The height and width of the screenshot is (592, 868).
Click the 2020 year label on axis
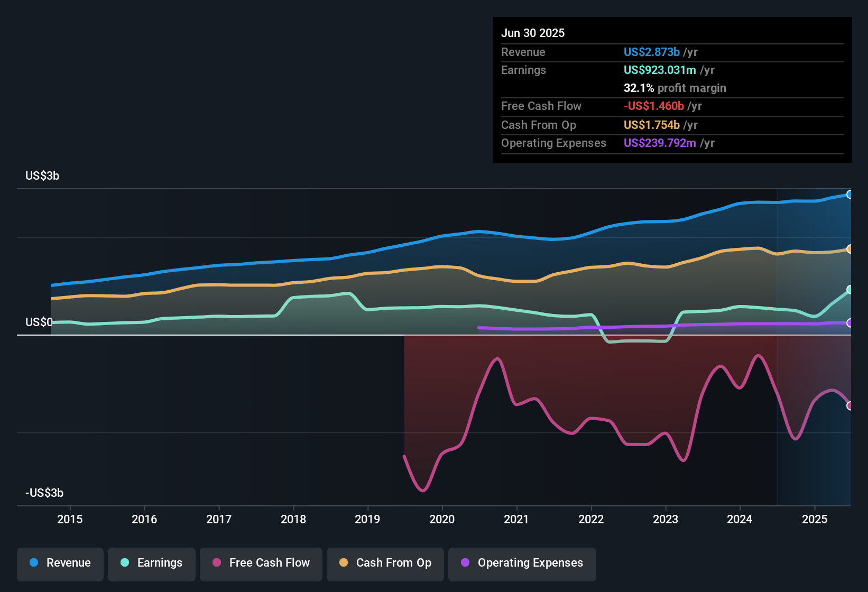click(x=442, y=520)
